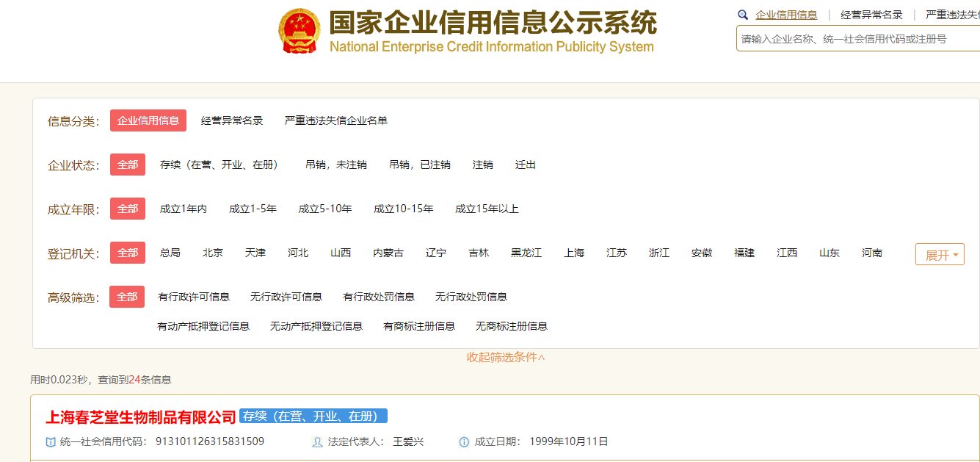Select 吊销，已注销 enterprise status

pos(419,165)
